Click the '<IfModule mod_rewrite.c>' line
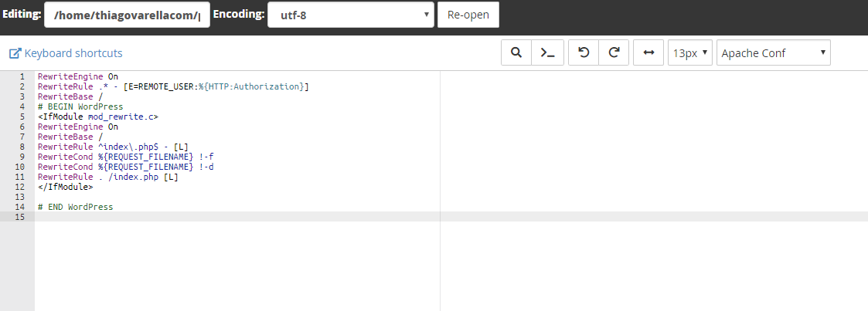 [x=97, y=117]
